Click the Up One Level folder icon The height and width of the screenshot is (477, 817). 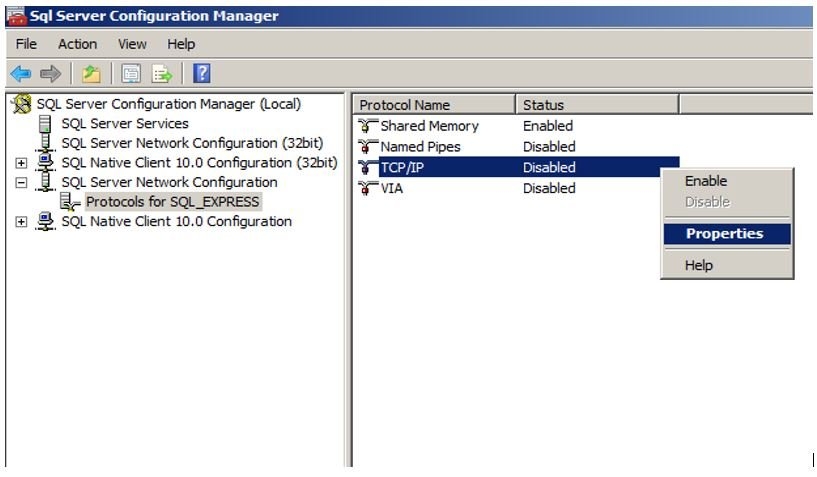point(91,74)
